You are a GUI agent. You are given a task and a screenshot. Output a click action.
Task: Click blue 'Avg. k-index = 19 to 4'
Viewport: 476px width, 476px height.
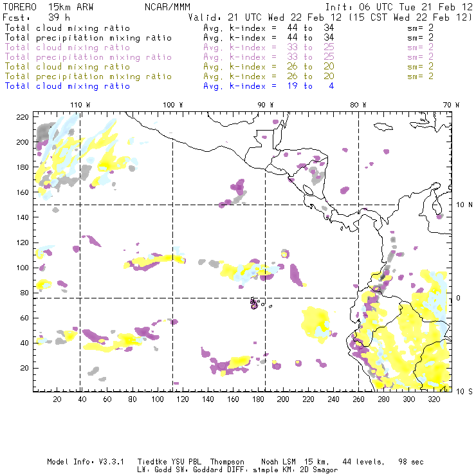coord(269,86)
